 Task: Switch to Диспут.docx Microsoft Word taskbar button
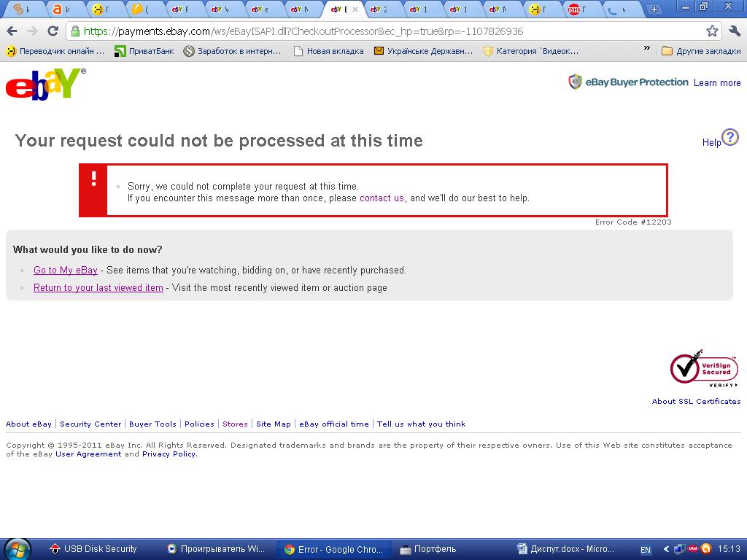[566, 549]
